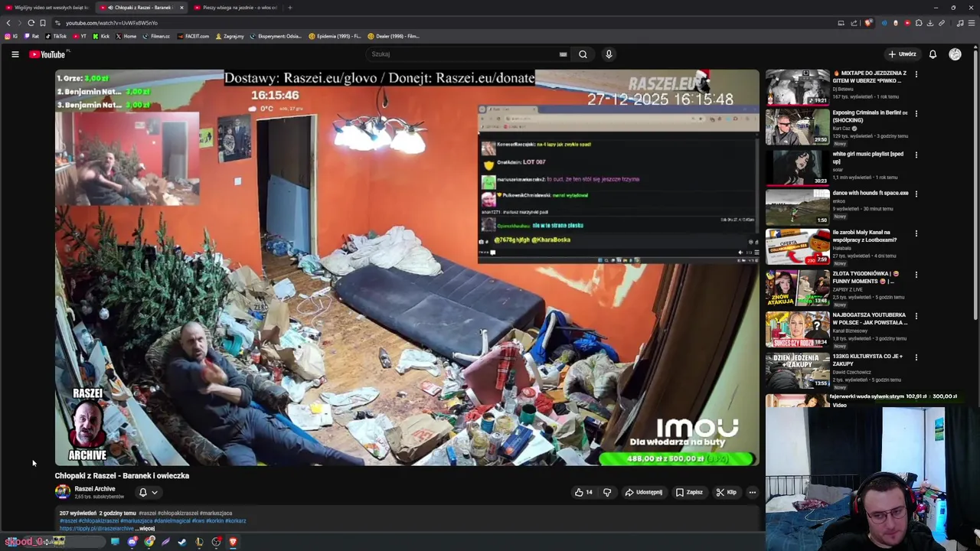Open the Kick bookmark
980x551 pixels.
point(101,36)
